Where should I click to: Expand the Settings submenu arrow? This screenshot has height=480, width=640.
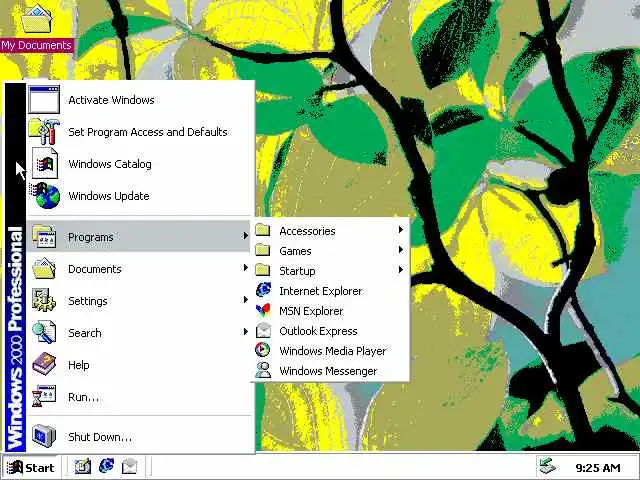[245, 300]
